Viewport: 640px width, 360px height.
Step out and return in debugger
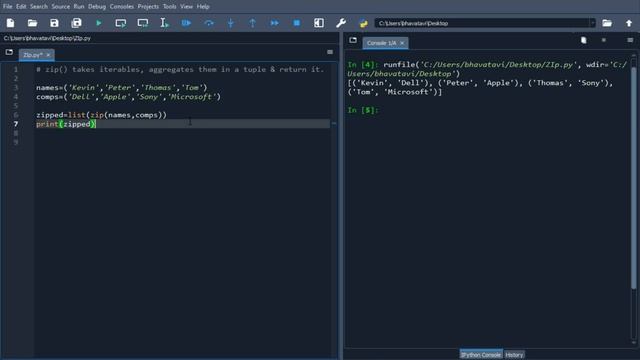click(x=253, y=23)
